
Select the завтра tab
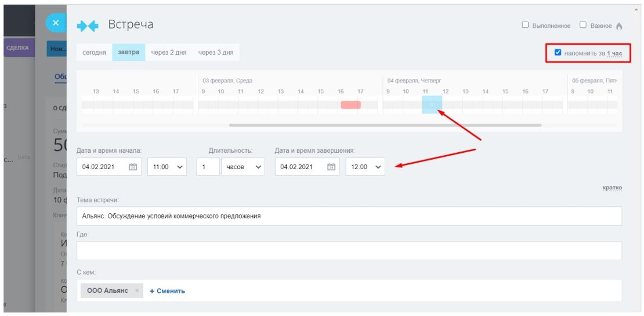(x=129, y=53)
